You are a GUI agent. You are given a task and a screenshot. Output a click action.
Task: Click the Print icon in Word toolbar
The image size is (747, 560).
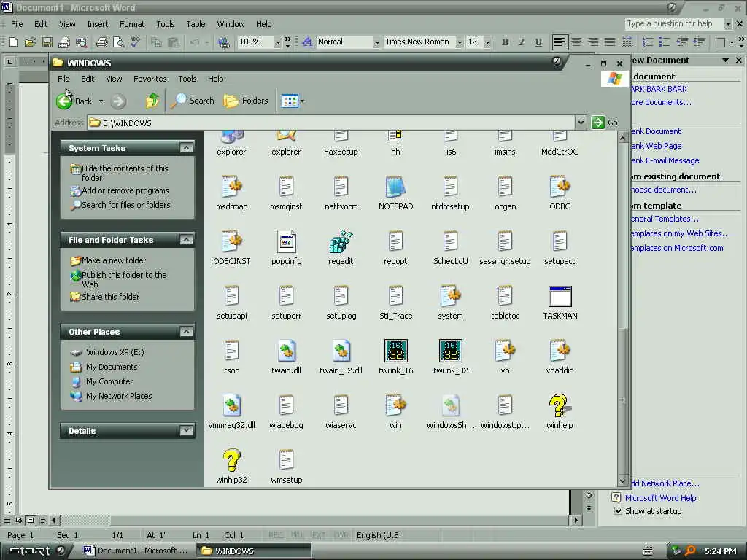pyautogui.click(x=101, y=42)
